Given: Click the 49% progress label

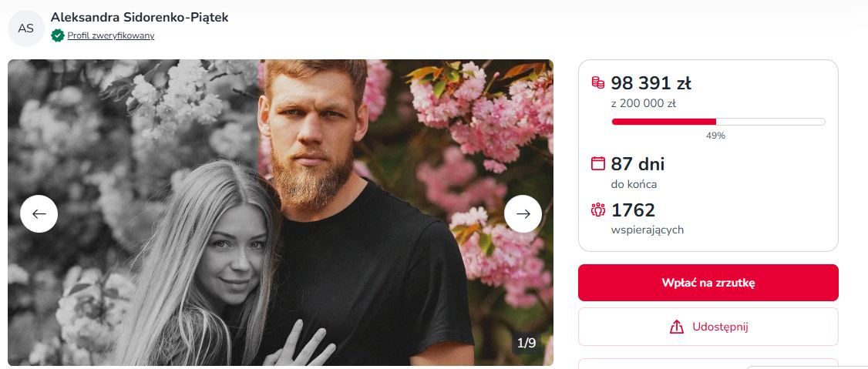Looking at the screenshot, I should point(715,136).
